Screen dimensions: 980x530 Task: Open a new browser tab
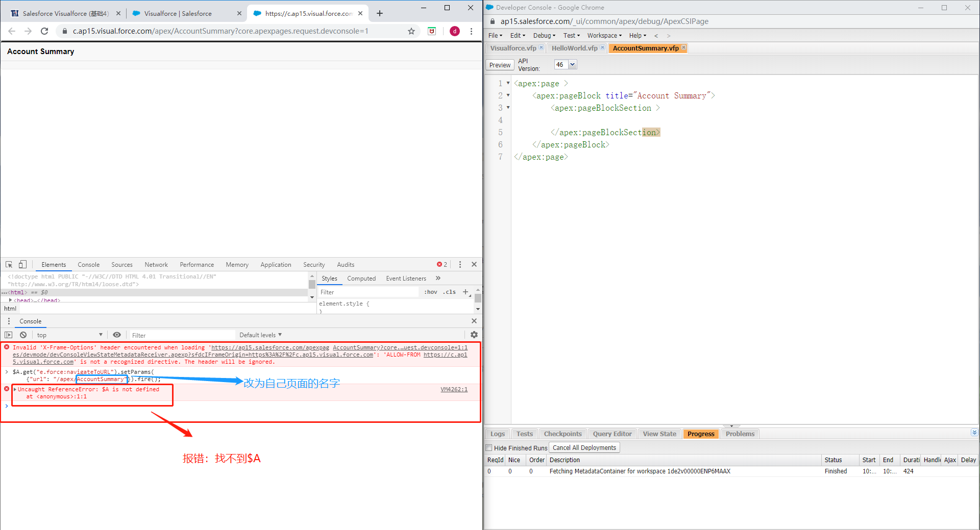(x=380, y=13)
